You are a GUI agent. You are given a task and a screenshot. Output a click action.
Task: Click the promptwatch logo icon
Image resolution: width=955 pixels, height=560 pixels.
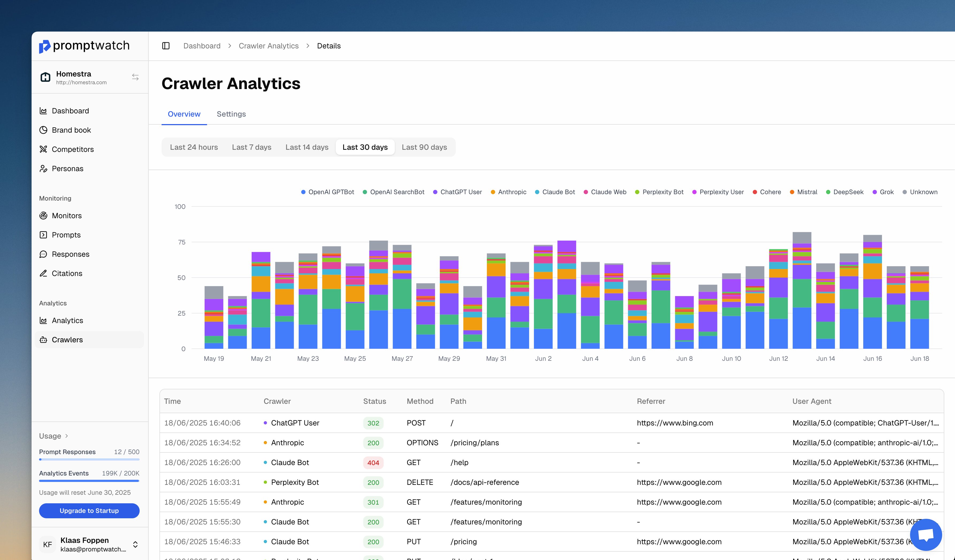(x=44, y=46)
